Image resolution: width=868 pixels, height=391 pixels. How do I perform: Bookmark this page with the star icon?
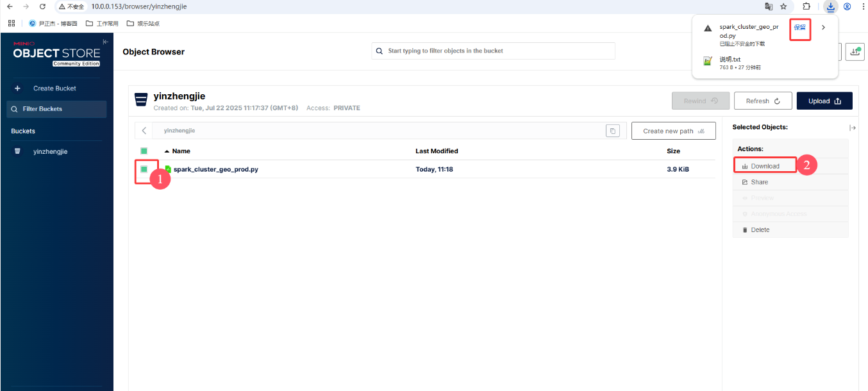[x=783, y=6]
